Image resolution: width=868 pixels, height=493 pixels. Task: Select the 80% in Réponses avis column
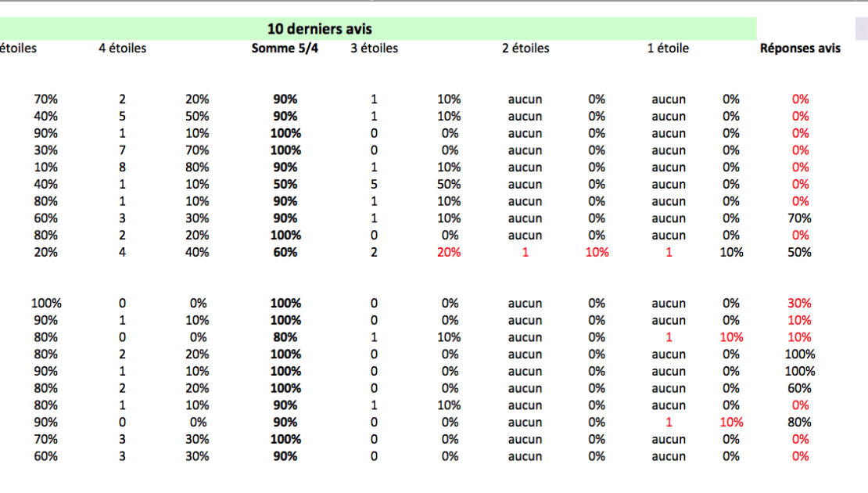point(800,423)
